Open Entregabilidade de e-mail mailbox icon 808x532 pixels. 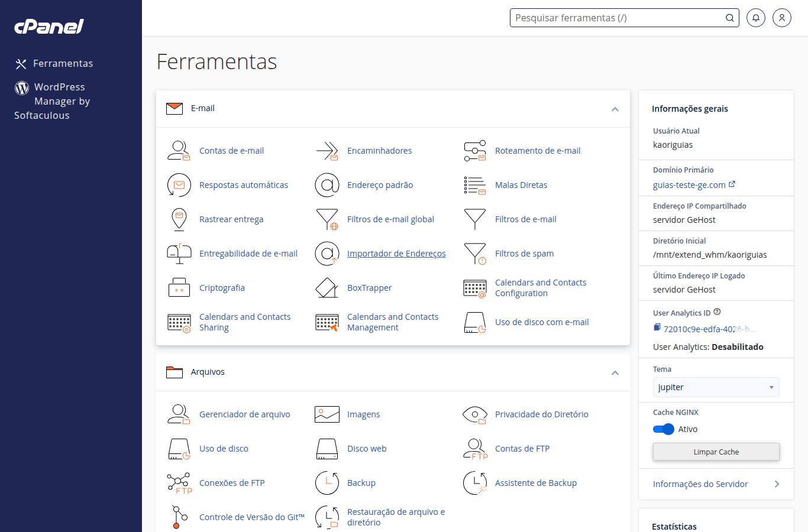coord(179,254)
